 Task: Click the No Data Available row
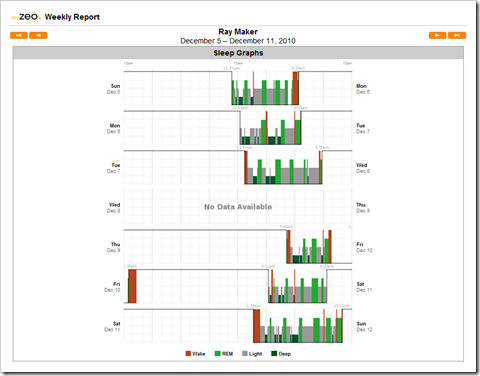[x=238, y=207]
